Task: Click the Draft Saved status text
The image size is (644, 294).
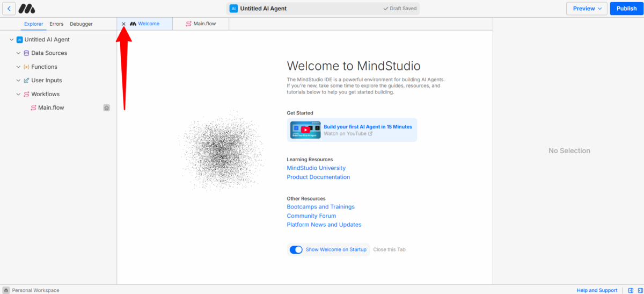Action: point(400,9)
